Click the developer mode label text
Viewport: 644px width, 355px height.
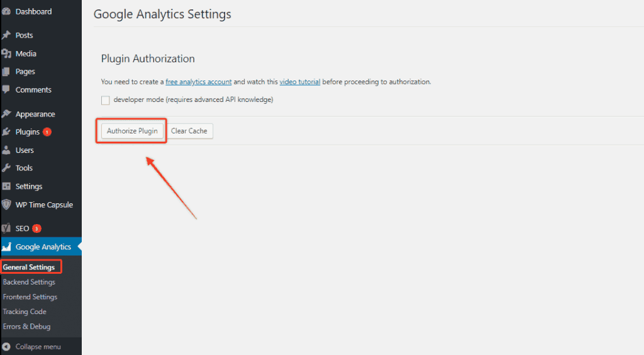(193, 99)
